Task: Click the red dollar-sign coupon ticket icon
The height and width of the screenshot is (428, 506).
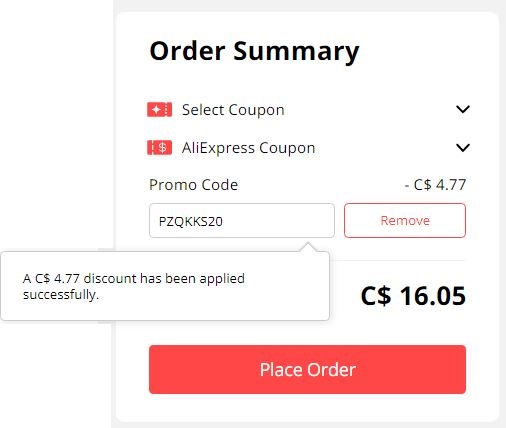Action: point(160,148)
